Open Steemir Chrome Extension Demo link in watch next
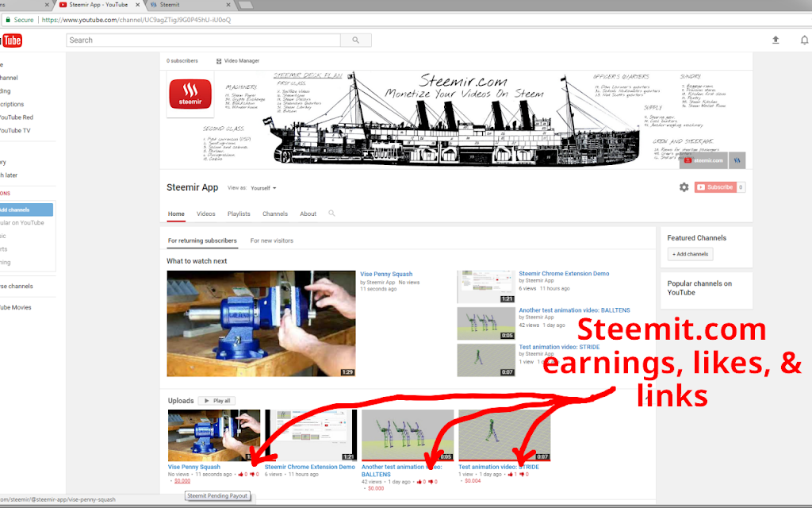Viewport: 812px width, 508px height. click(x=564, y=273)
